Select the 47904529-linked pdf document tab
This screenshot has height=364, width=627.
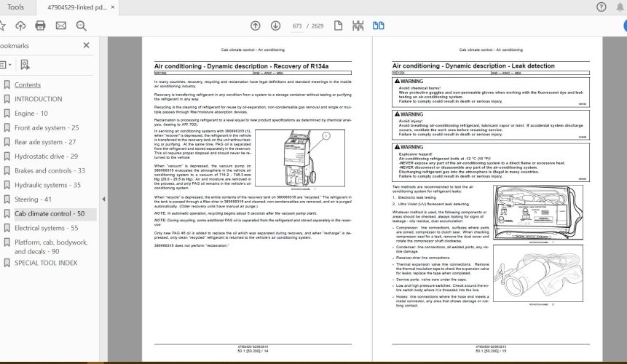pyautogui.click(x=76, y=7)
